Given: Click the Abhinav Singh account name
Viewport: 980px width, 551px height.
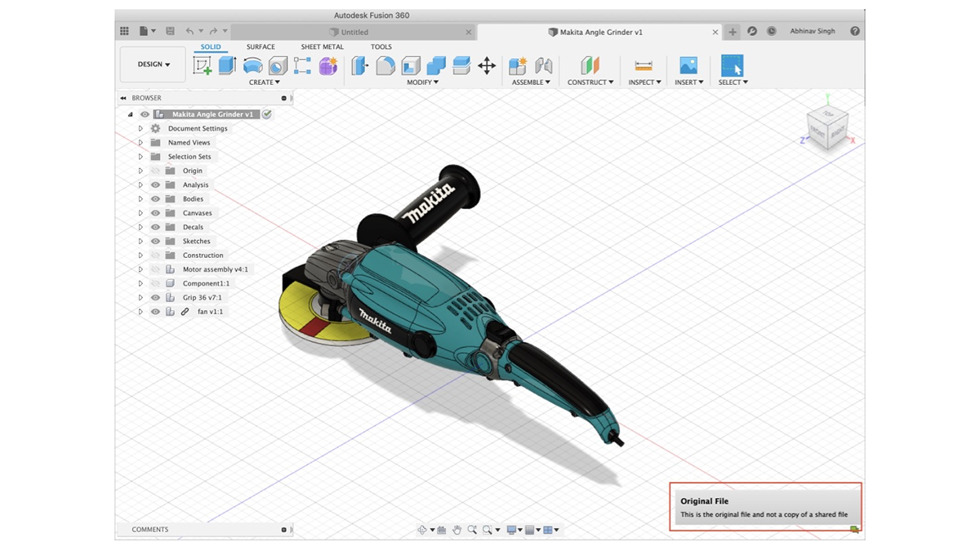Looking at the screenshot, I should coord(812,32).
